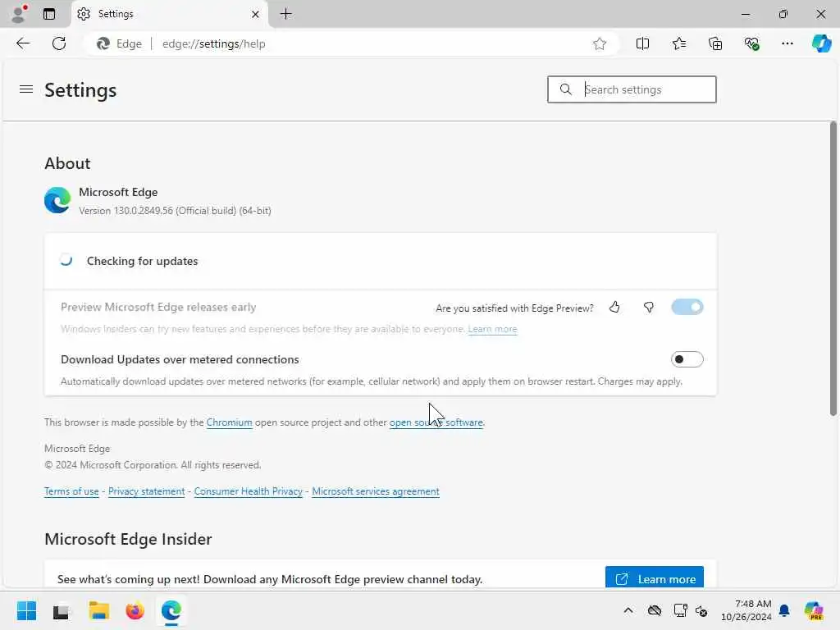
Task: Open Terms of use link
Action: 71,491
